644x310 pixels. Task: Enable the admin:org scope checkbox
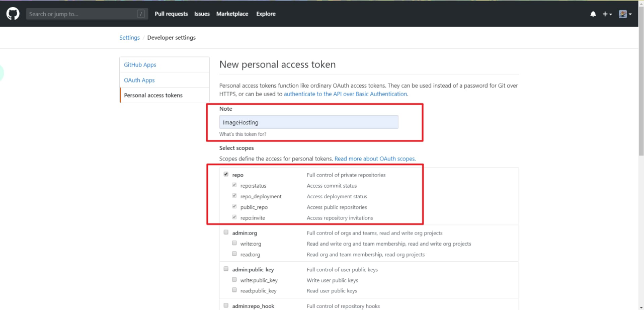click(226, 232)
